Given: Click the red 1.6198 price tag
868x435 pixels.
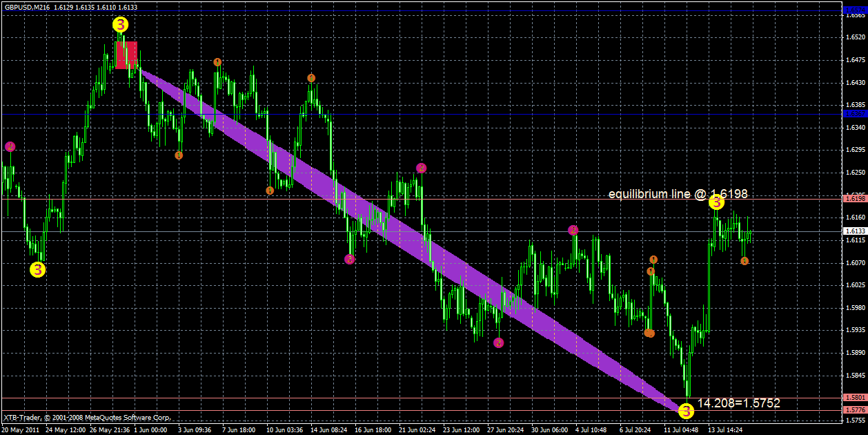Looking at the screenshot, I should click(854, 199).
